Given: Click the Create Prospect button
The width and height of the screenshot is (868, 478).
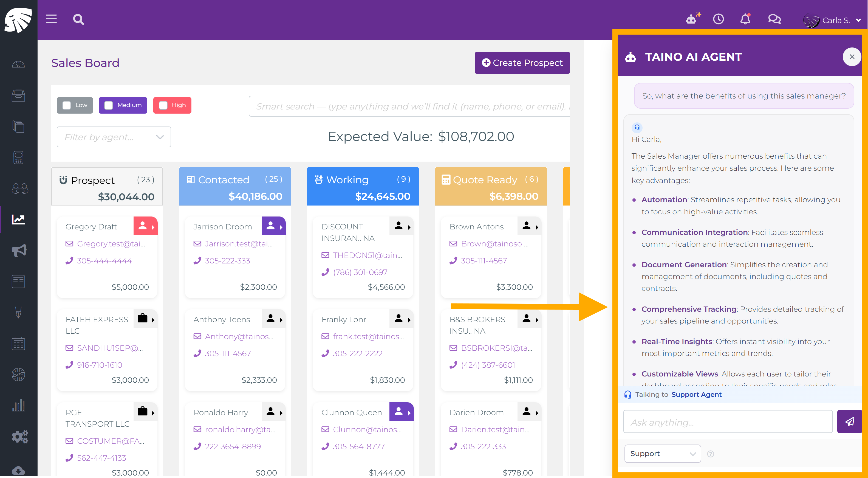Looking at the screenshot, I should pos(522,63).
